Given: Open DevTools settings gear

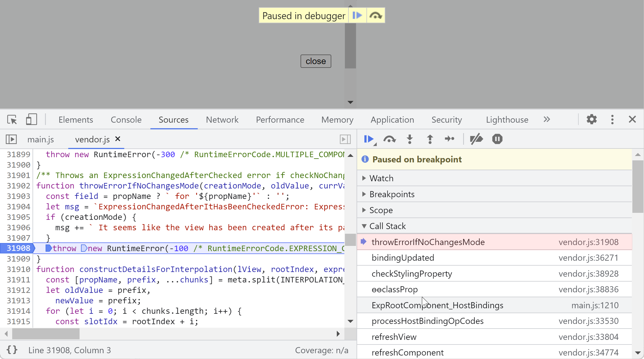Looking at the screenshot, I should click(x=591, y=119).
